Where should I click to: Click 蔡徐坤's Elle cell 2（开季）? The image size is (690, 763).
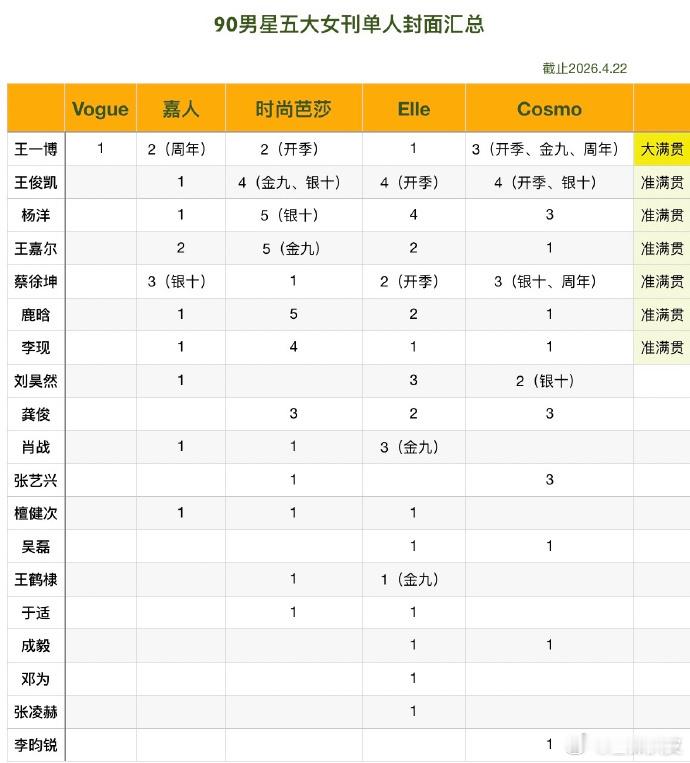414,281
